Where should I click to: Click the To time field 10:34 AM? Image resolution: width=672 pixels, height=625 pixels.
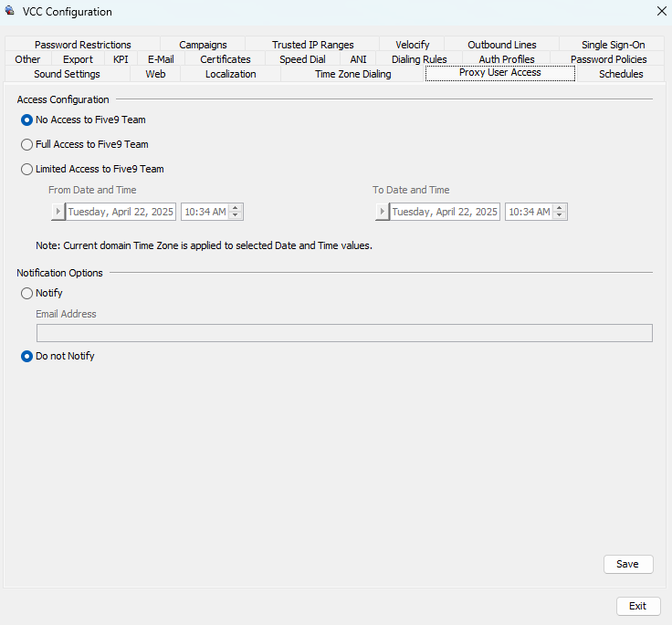coord(530,212)
